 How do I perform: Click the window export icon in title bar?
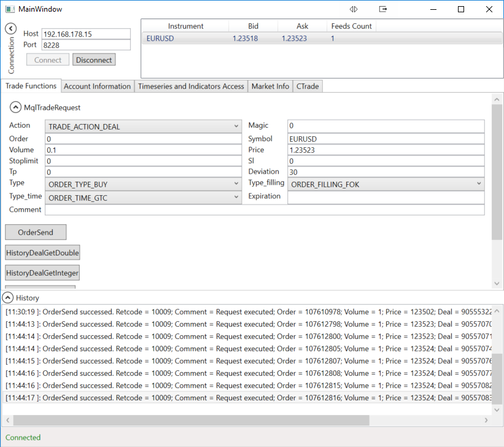coord(383,9)
